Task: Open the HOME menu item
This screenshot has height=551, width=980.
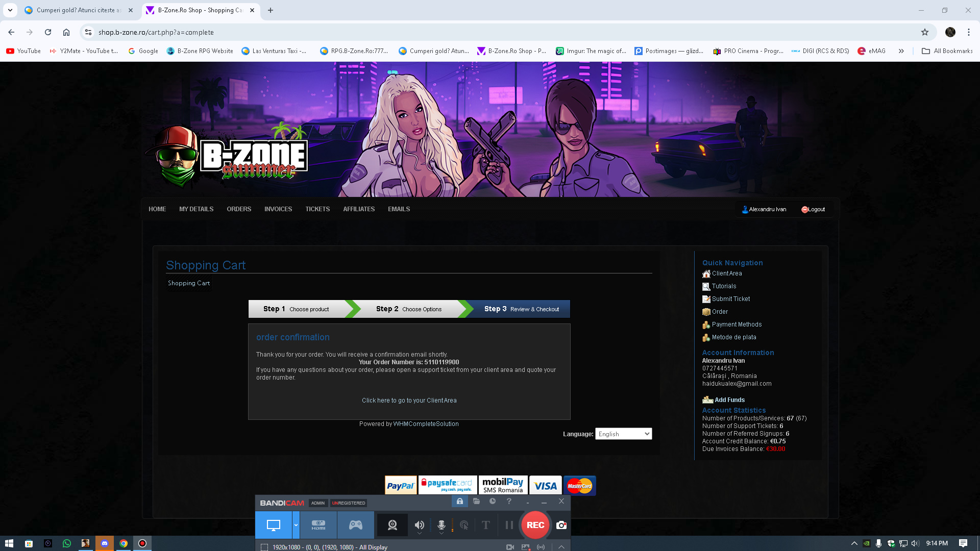Action: 157,209
